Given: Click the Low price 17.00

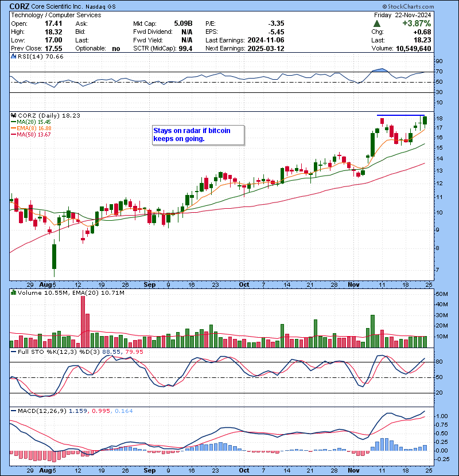Looking at the screenshot, I should 53,40.
